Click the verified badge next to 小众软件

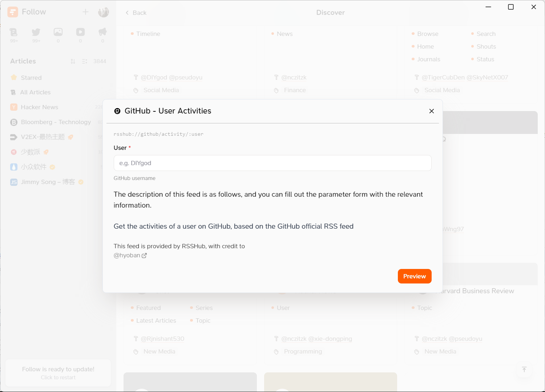coord(52,167)
